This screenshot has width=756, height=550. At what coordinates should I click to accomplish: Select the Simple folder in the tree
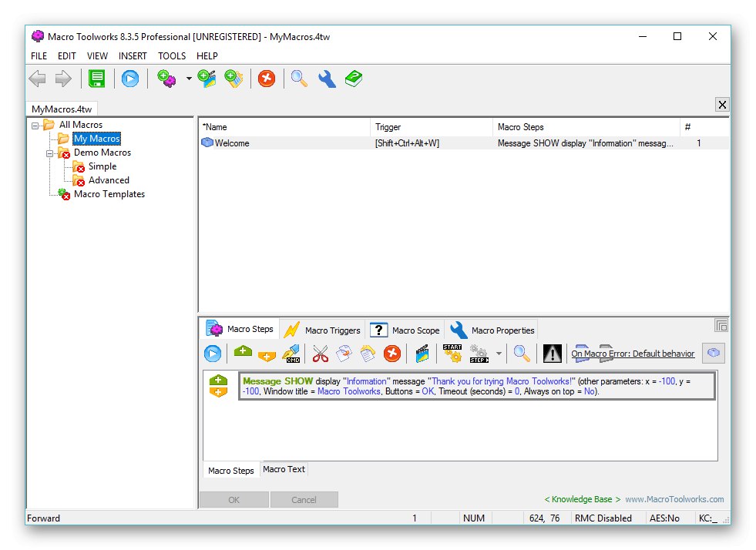point(102,167)
